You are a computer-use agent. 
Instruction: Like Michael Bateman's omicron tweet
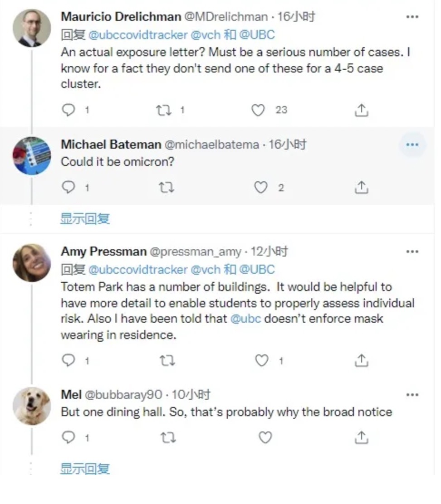pos(260,188)
